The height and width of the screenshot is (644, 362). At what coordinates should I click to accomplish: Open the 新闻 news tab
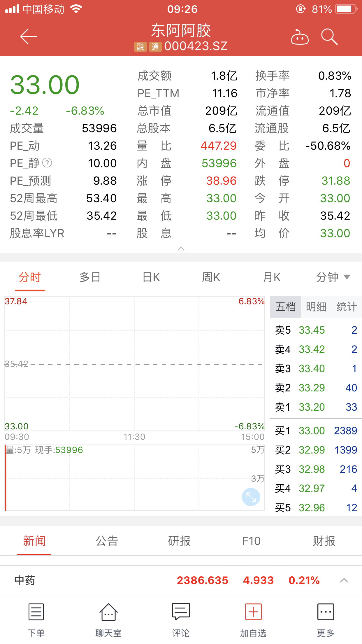[x=34, y=541]
